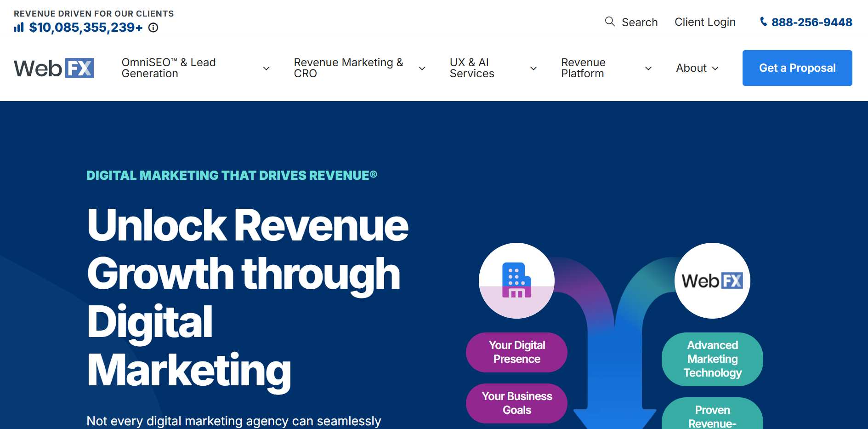Expand UX & AI Services chevron
Image resolution: width=868 pixels, height=429 pixels.
[533, 68]
